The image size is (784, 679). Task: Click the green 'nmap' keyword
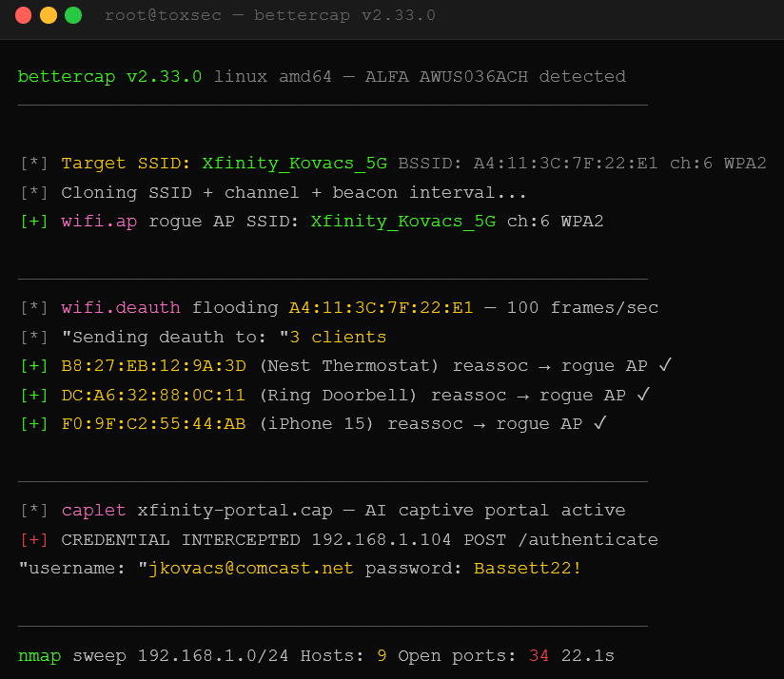pos(40,655)
